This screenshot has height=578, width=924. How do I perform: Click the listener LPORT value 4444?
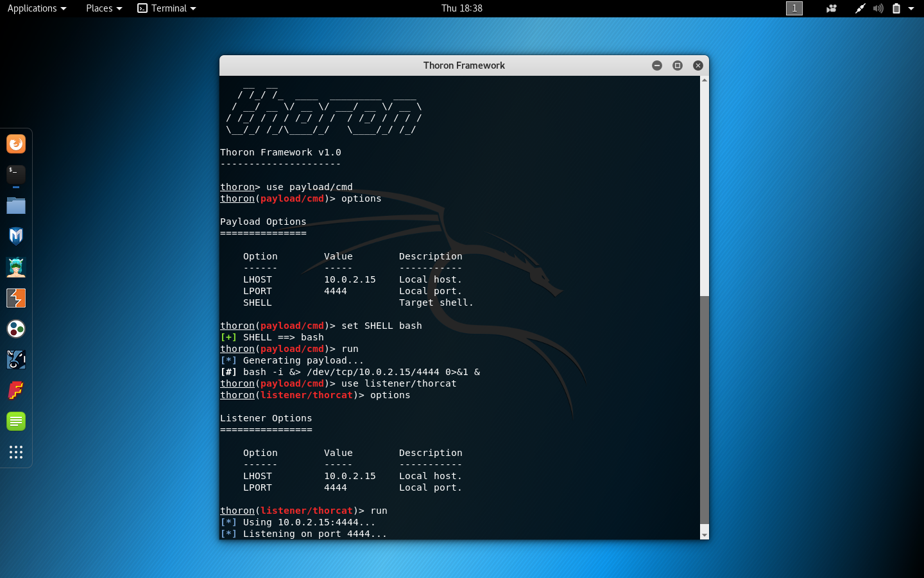click(336, 487)
